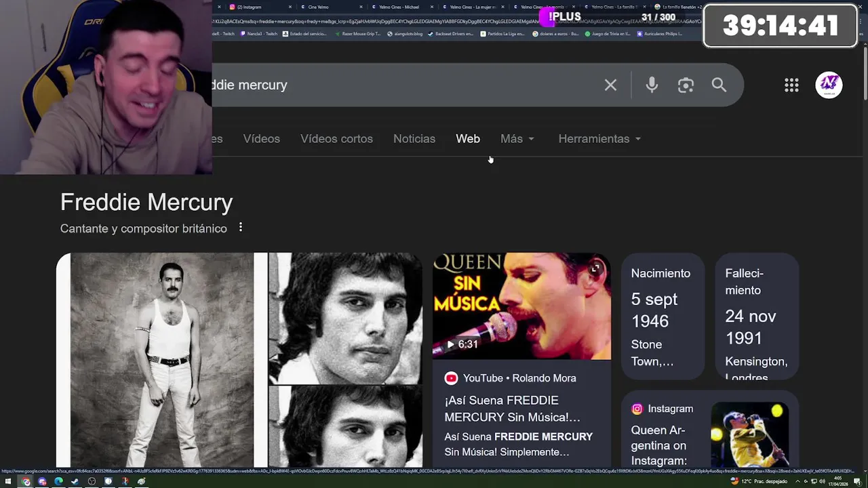Open Google Lens image search icon

tap(686, 85)
